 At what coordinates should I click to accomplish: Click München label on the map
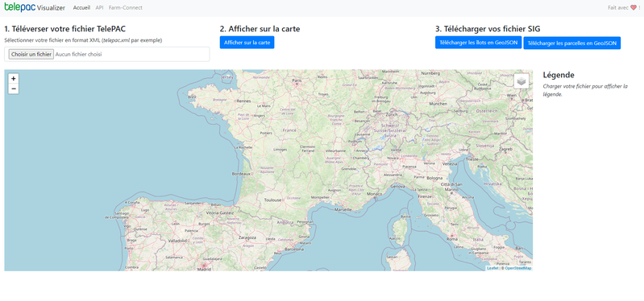438,104
